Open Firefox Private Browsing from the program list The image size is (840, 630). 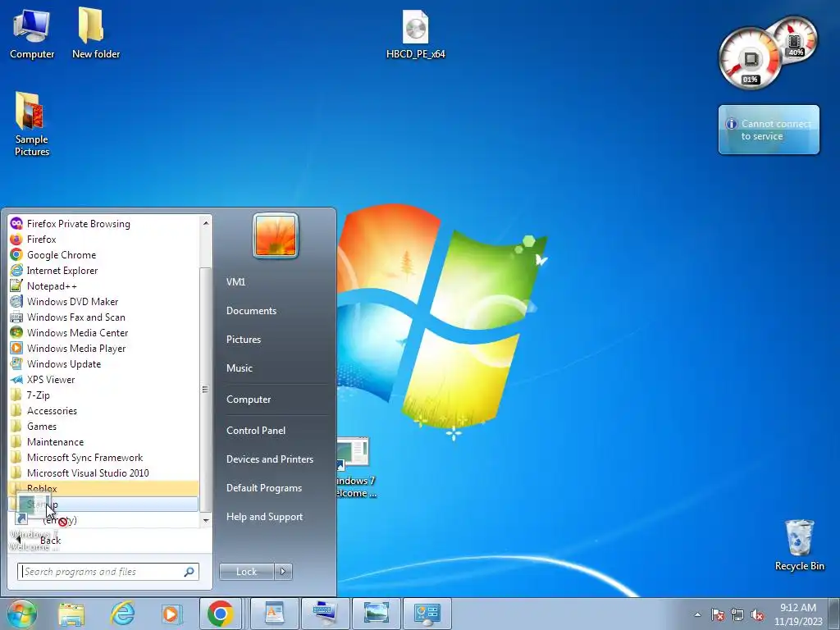click(103, 224)
